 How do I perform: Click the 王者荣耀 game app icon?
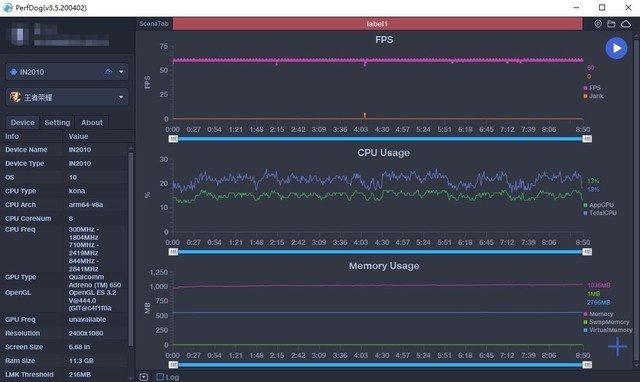[15, 97]
